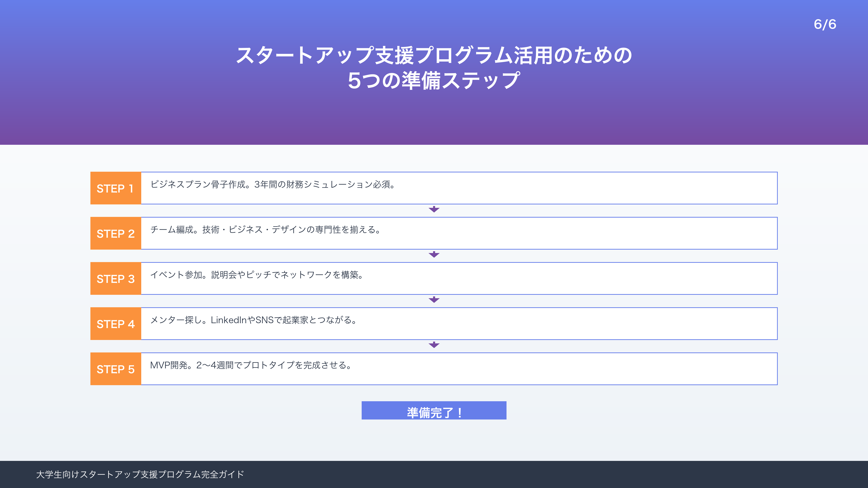Click the down arrow below STEP 3
Screen dimensions: 868x488
434,300
